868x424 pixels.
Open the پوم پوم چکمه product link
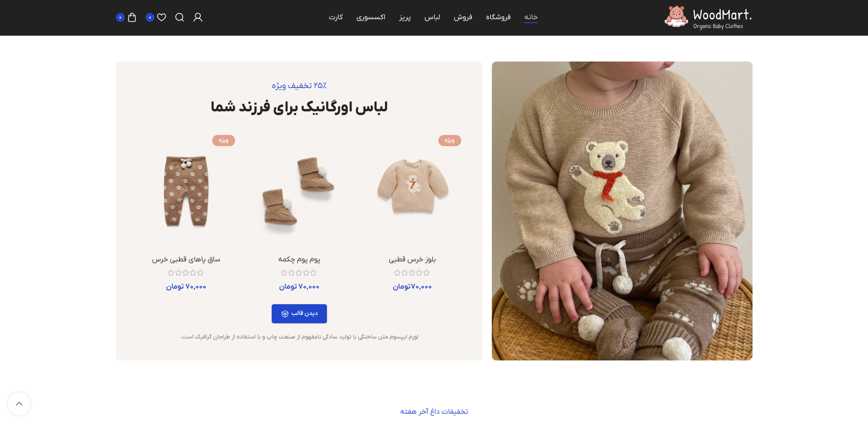(x=299, y=259)
